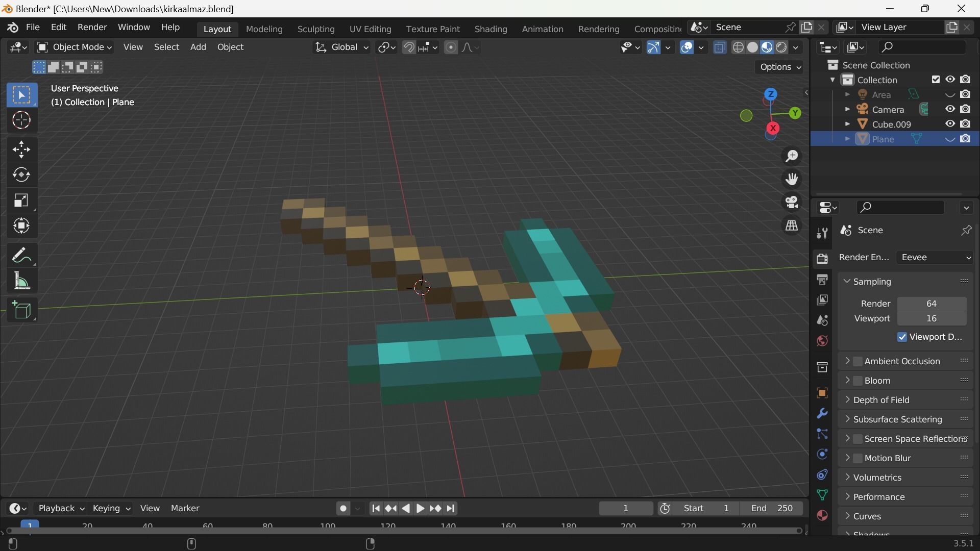
Task: Toggle camera view with the viewport camera icon
Action: (792, 202)
